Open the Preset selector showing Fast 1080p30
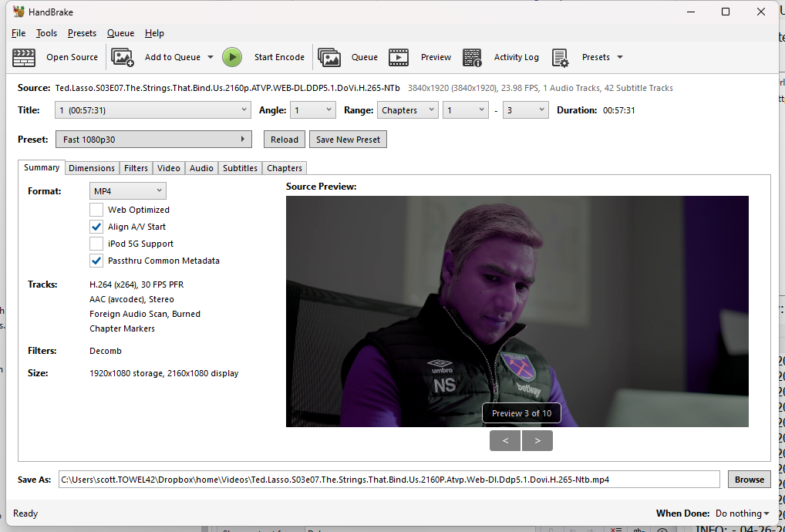Viewport: 785px width, 532px height. click(x=153, y=140)
